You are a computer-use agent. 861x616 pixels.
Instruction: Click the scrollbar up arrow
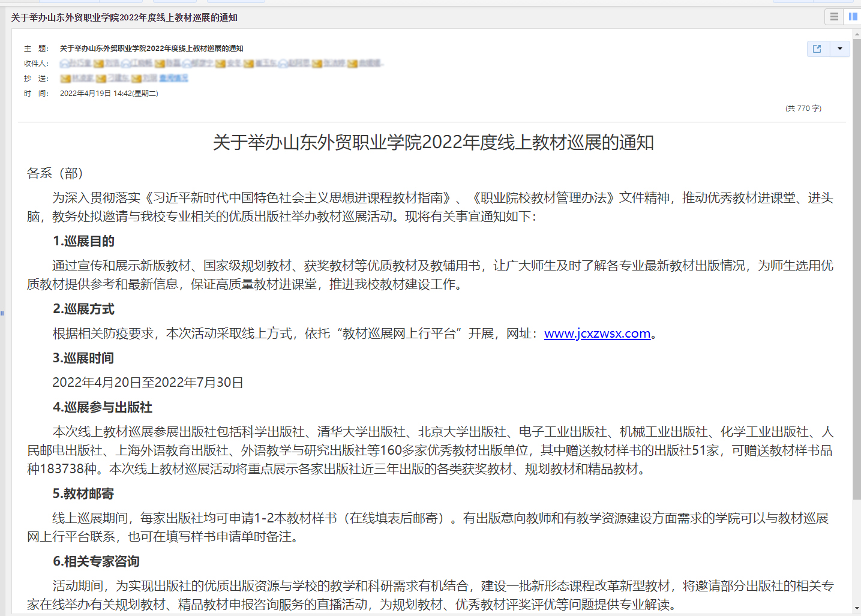click(856, 34)
